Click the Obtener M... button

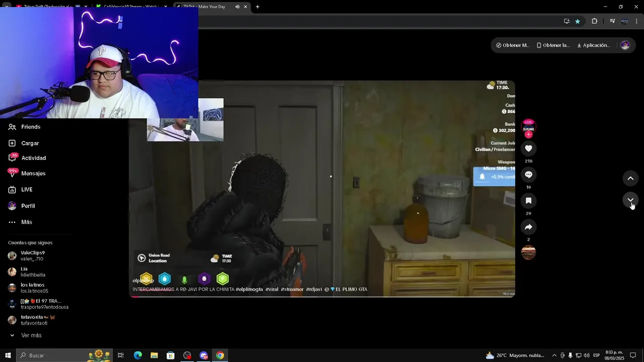(x=513, y=45)
